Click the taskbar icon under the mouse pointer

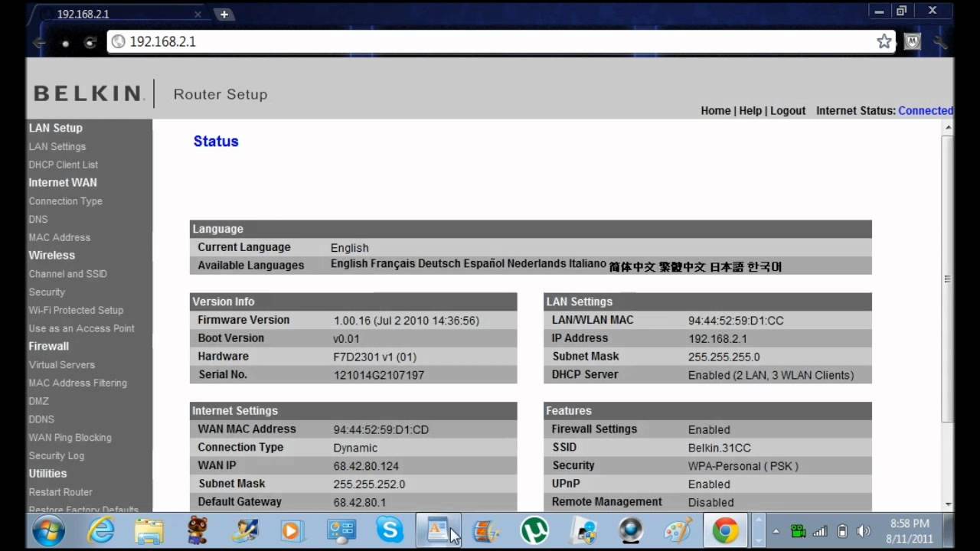click(438, 530)
